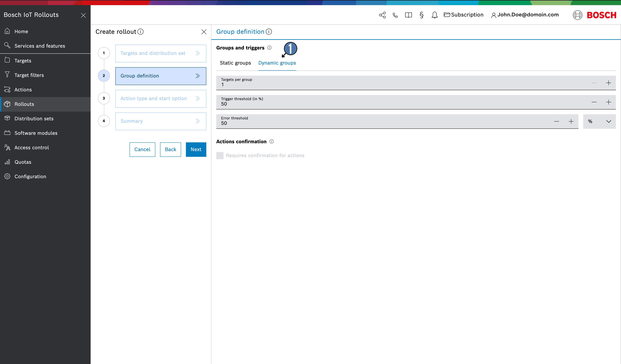The width and height of the screenshot is (621, 364).
Task: Click info icon beside Actions confirmation
Action: click(271, 142)
